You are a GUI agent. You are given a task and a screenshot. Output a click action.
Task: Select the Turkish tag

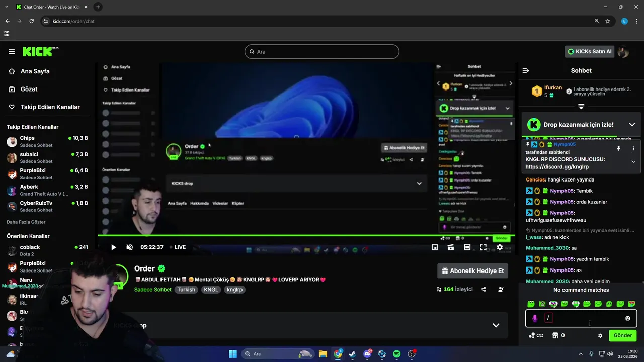[x=186, y=290]
